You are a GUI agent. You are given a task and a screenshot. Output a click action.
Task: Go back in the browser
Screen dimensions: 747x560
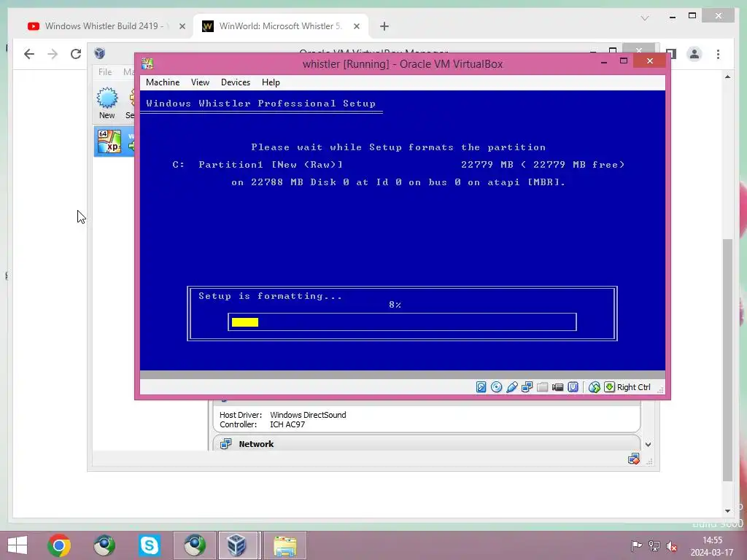pyautogui.click(x=29, y=54)
